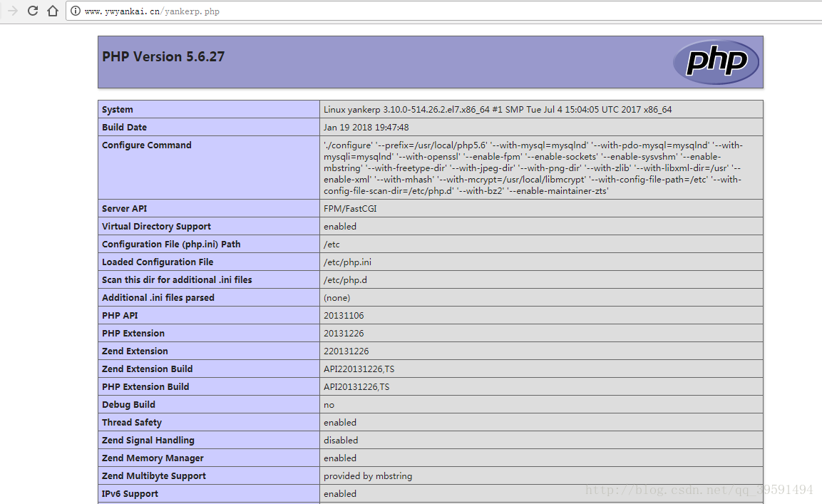Viewport: 822px width, 504px height.
Task: Click the Zend Multibyte Support value
Action: (x=368, y=476)
